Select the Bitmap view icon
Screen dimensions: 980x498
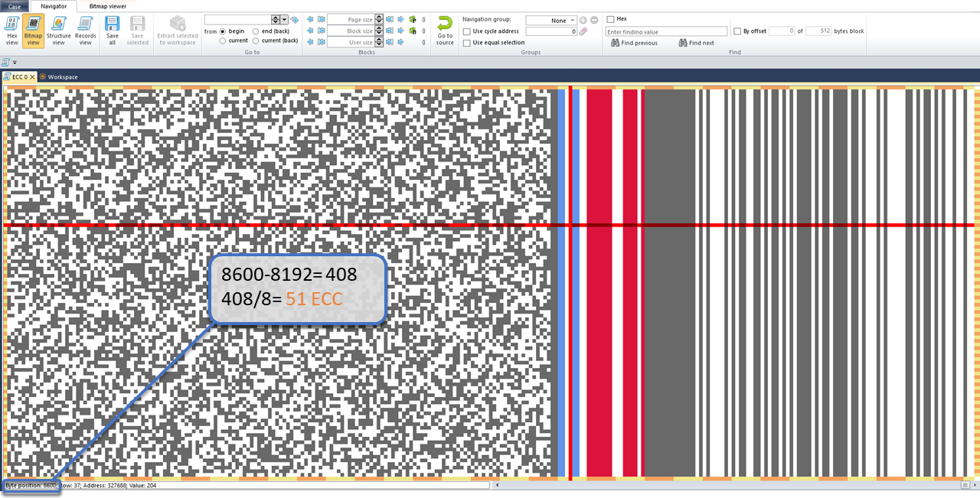pos(33,30)
